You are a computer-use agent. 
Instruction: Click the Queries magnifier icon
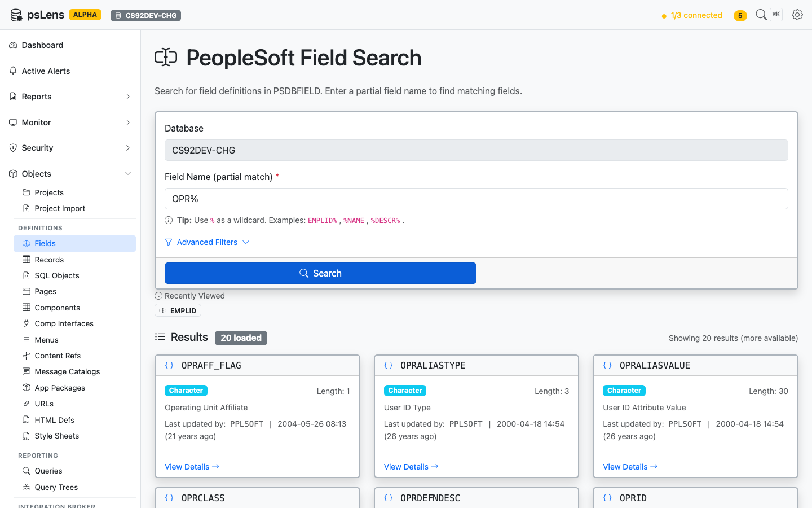26,471
